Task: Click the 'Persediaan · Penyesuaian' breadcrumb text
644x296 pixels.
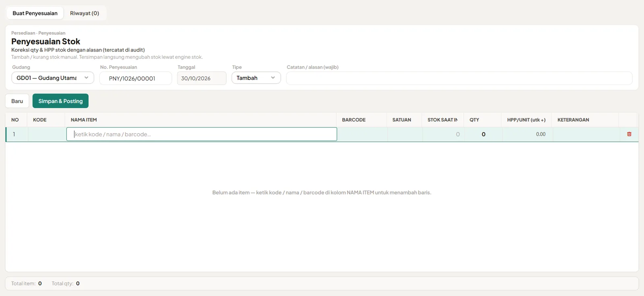Action: click(x=38, y=33)
